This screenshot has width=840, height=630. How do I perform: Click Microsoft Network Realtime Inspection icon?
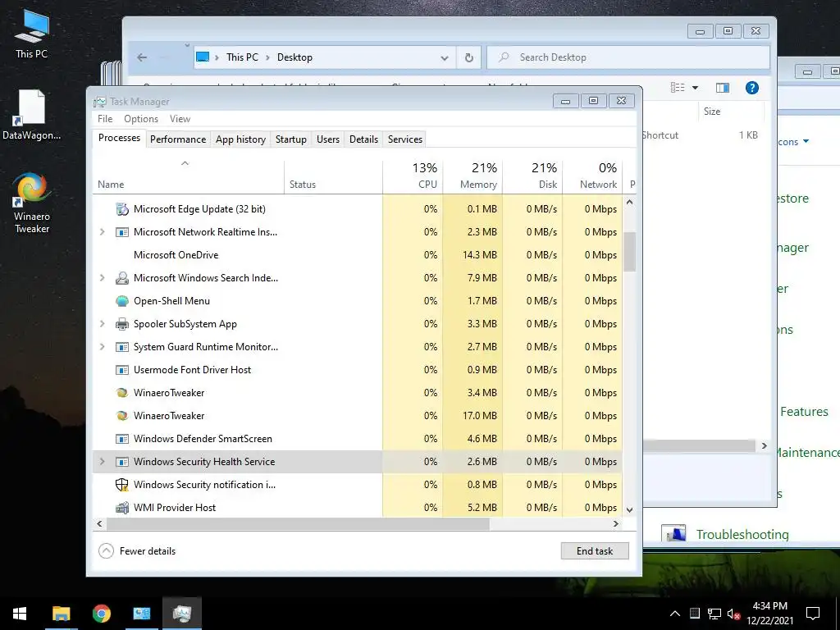pos(122,232)
